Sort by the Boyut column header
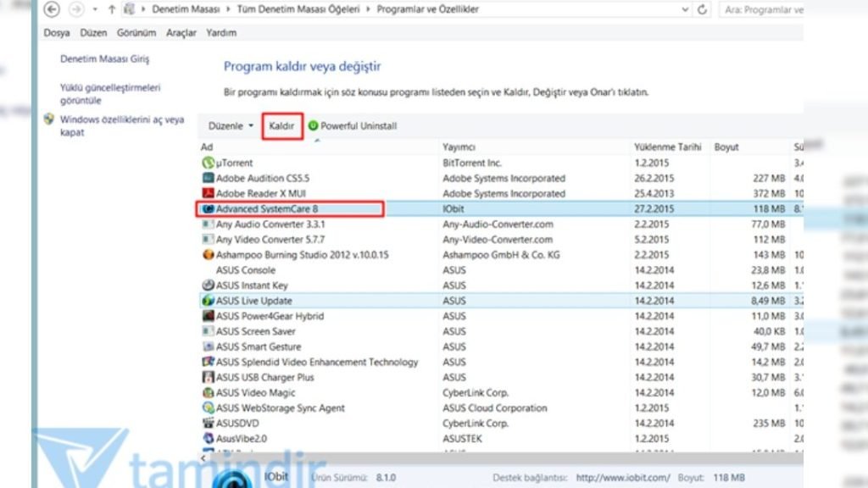Viewport: 868px width, 488px height. (726, 147)
